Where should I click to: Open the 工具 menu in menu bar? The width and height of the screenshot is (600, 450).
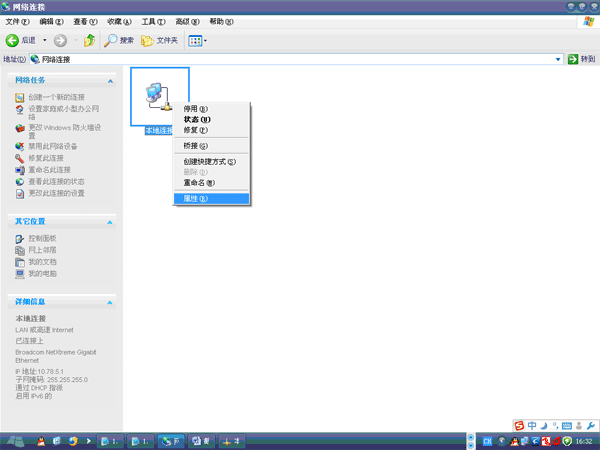pyautogui.click(x=153, y=21)
